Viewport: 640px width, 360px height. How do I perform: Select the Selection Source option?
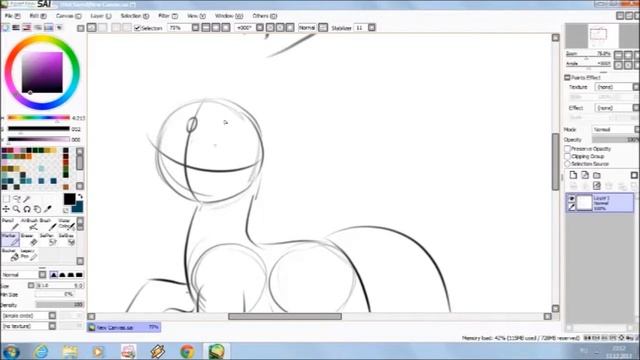point(567,164)
